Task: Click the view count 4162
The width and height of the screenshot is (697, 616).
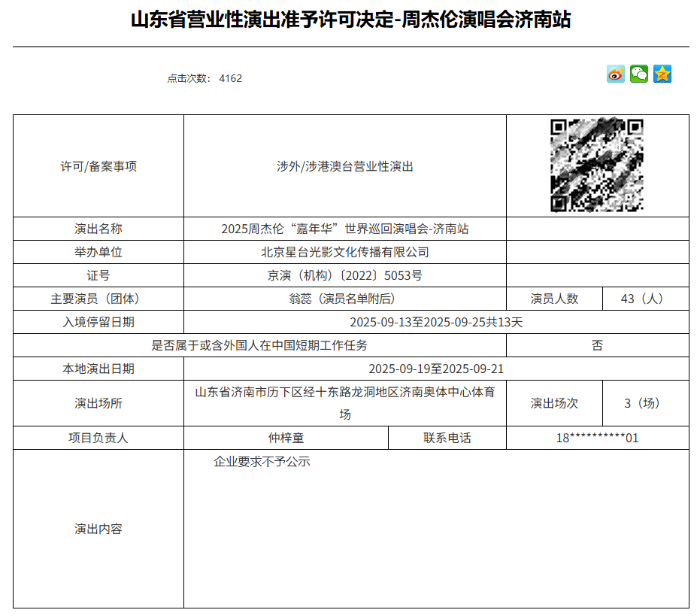Action: click(230, 78)
